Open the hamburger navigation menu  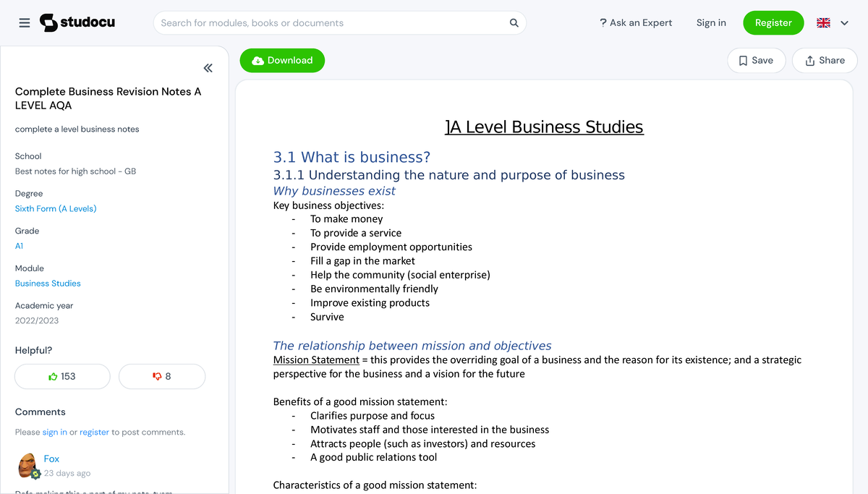(x=24, y=22)
